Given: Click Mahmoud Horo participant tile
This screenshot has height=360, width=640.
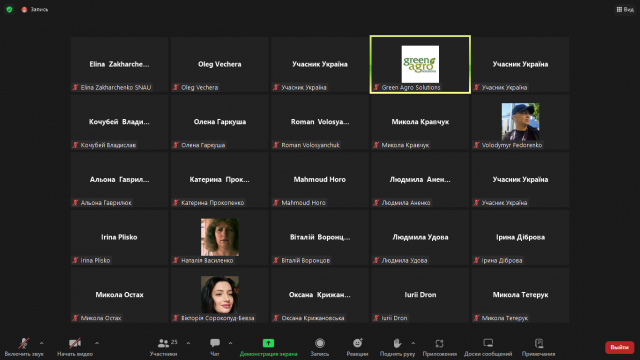Looking at the screenshot, I should click(x=320, y=180).
